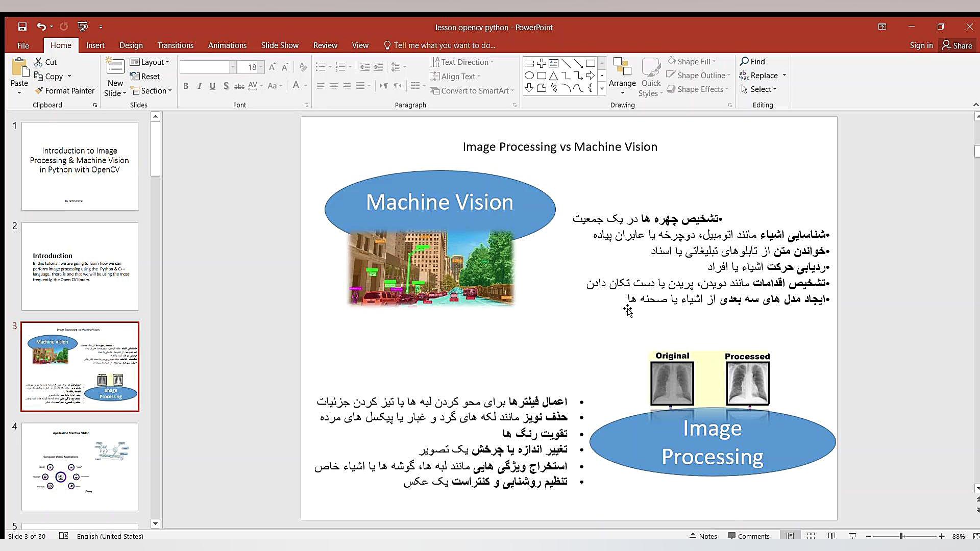Select the rectangle shape in gallery
Screen dimensions: 980x551
(x=590, y=63)
